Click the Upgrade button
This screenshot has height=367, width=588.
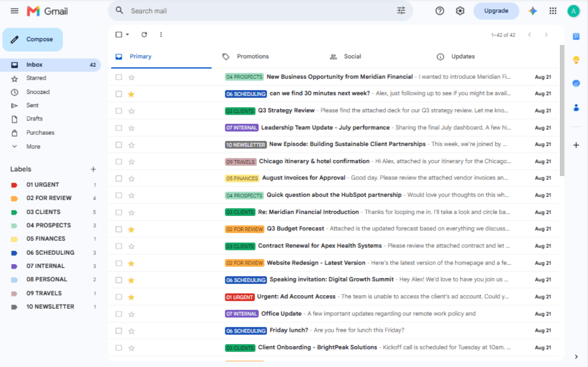(496, 11)
